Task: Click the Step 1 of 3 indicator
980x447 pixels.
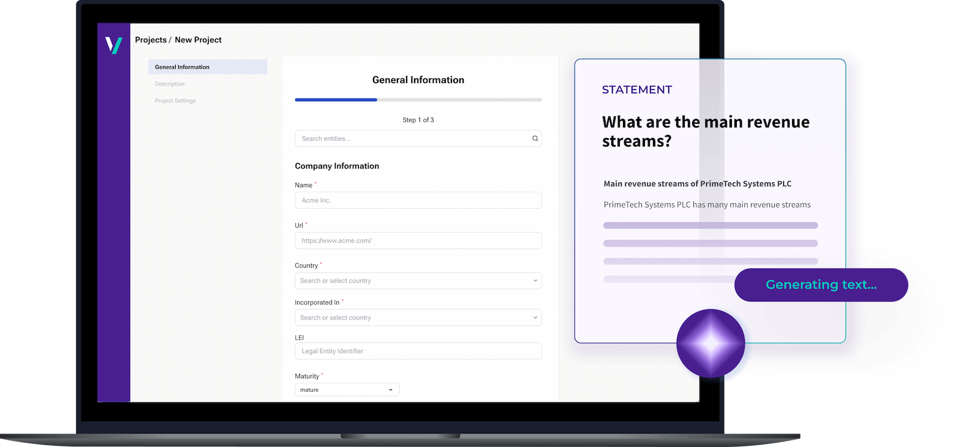Action: tap(418, 120)
